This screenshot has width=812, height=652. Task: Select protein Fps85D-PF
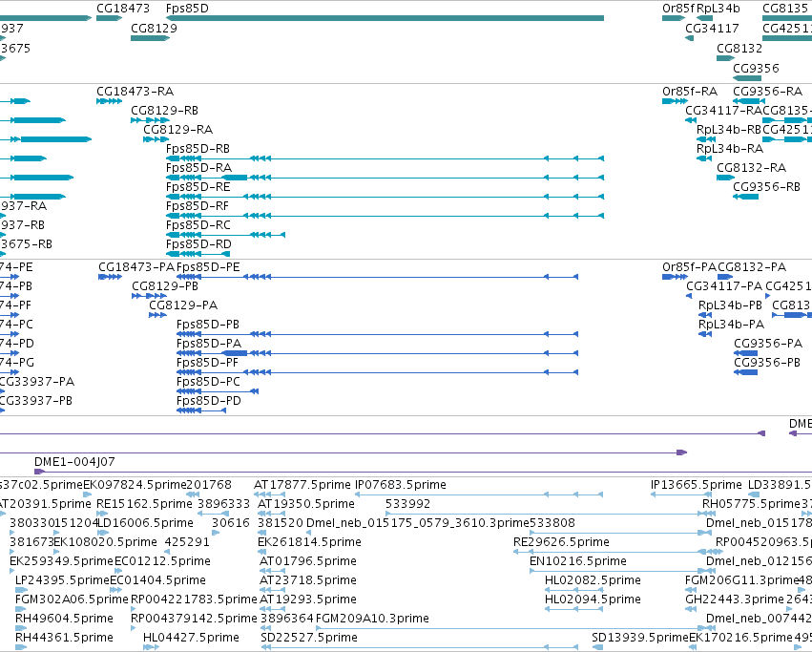(208, 363)
